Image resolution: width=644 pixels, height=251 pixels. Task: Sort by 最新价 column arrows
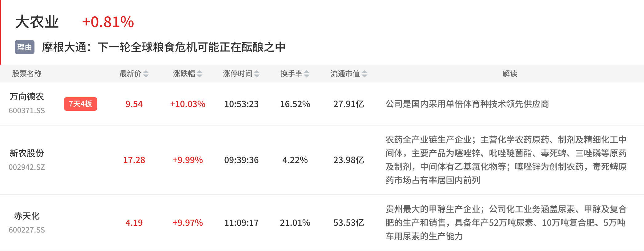[x=146, y=74]
